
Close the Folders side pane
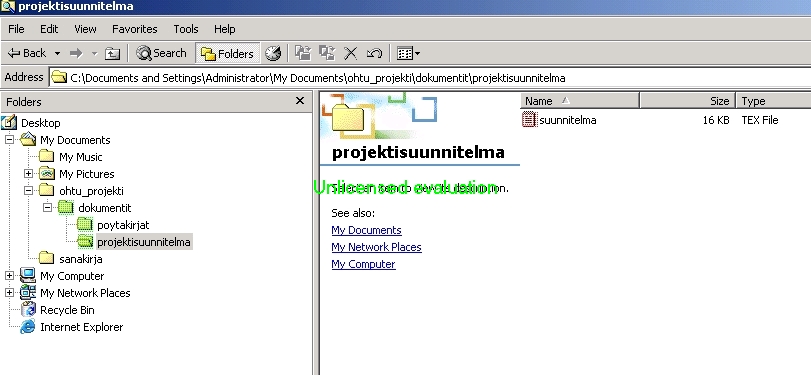coord(299,101)
